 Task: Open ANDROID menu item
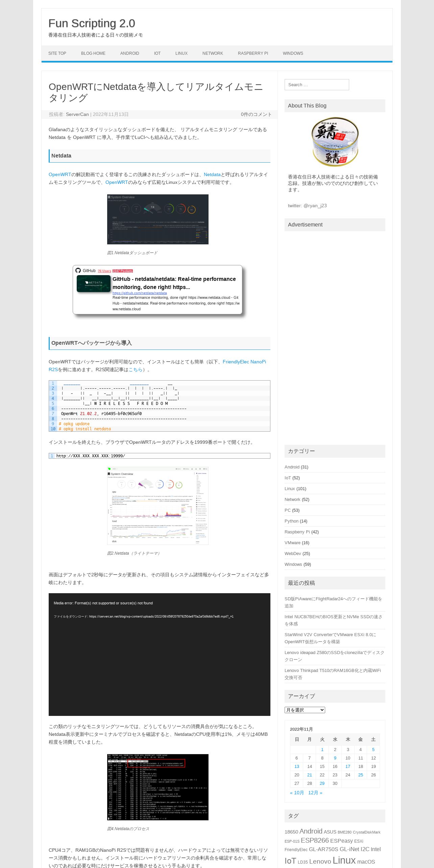point(130,53)
